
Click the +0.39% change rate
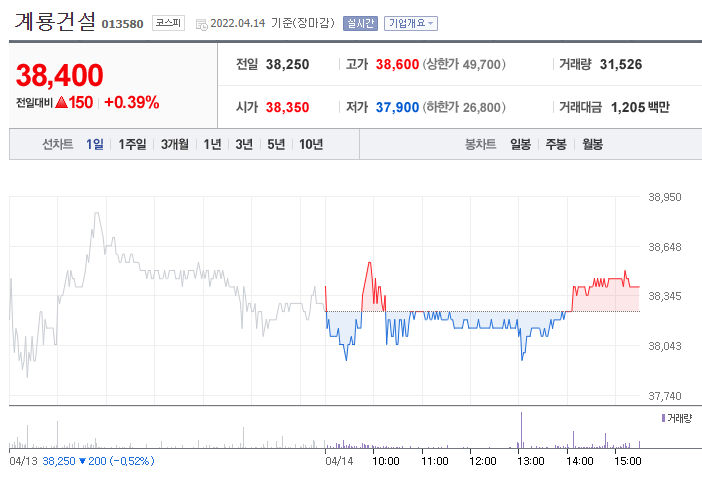[132, 103]
